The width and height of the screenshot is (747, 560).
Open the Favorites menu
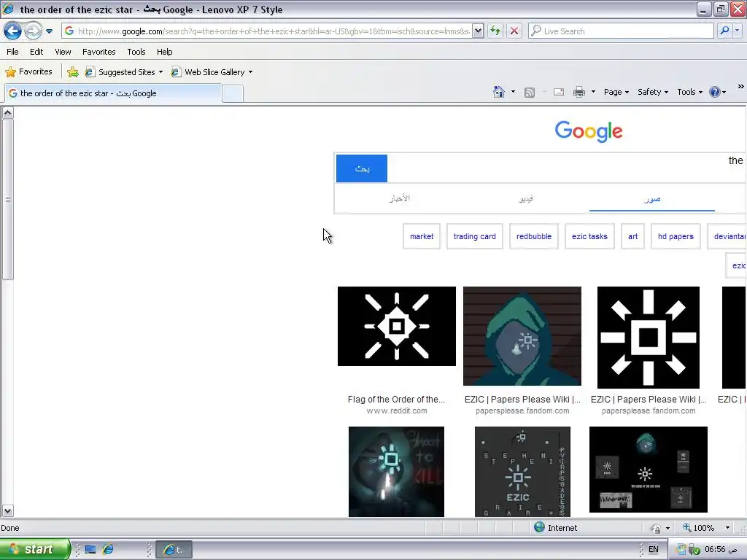point(98,52)
